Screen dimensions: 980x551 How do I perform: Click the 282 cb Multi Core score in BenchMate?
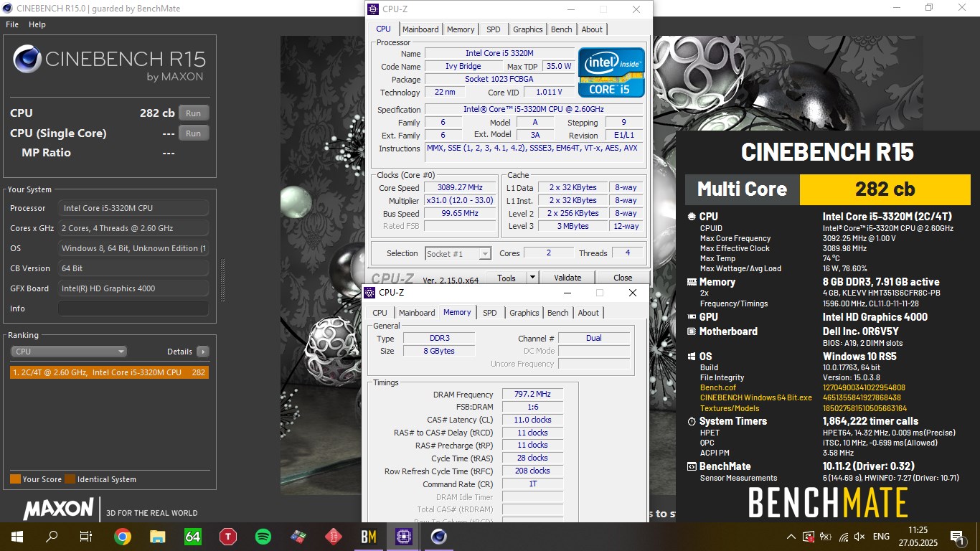click(x=885, y=189)
